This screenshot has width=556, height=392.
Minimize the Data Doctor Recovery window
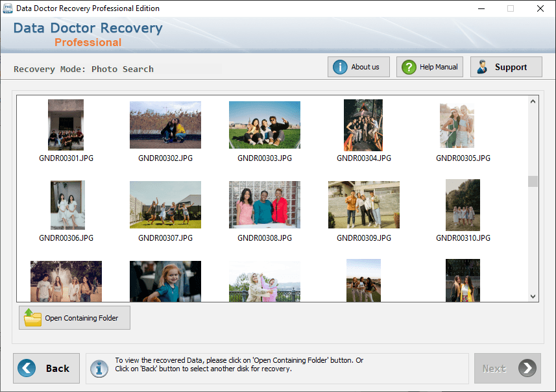481,8
